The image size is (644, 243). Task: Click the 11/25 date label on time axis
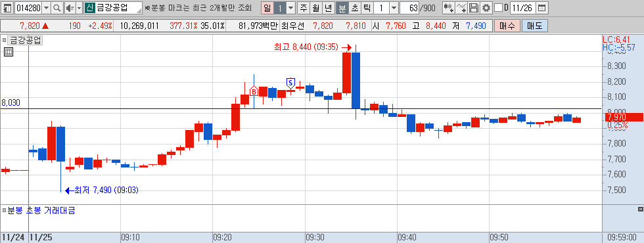[x=40, y=237]
